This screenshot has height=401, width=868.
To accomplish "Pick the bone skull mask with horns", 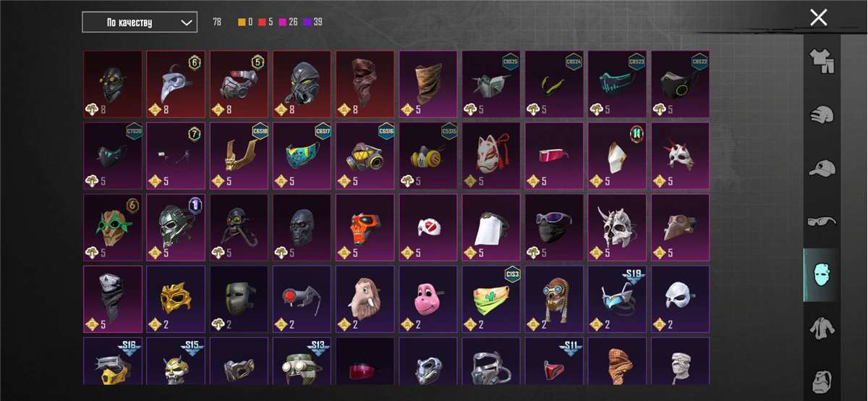I will point(616,227).
